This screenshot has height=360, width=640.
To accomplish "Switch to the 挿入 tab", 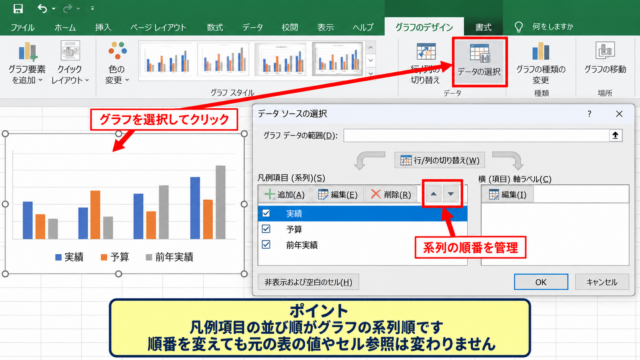I will (x=103, y=27).
